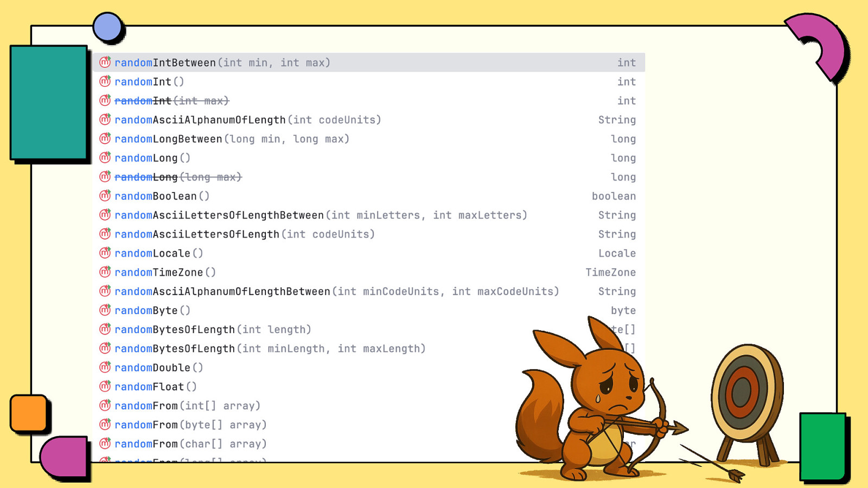Click method icon beside randomTimeZone
The width and height of the screenshot is (868, 488).
[105, 272]
